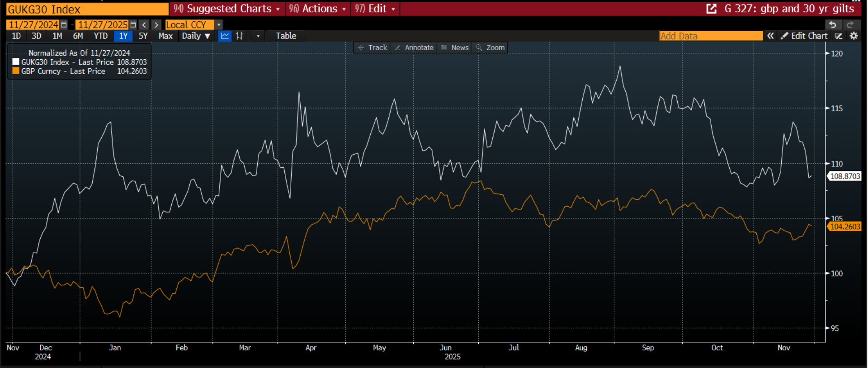Open chart settings gear icon
The width and height of the screenshot is (868, 368).
point(854,36)
